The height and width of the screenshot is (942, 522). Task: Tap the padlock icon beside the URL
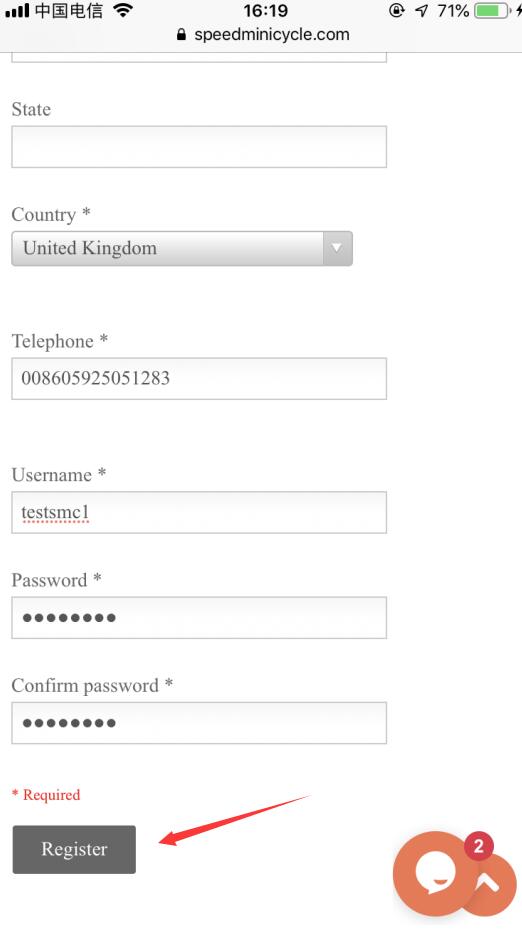181,35
